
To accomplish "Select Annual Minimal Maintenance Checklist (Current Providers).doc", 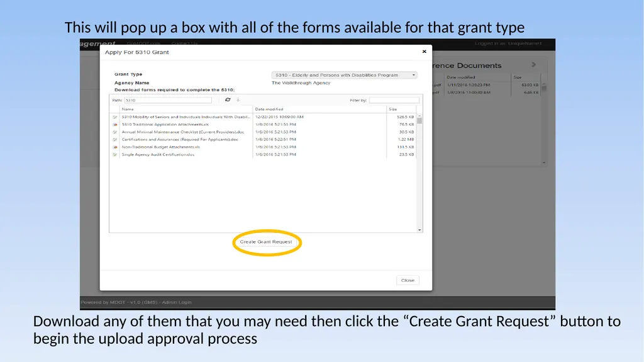I will (183, 132).
